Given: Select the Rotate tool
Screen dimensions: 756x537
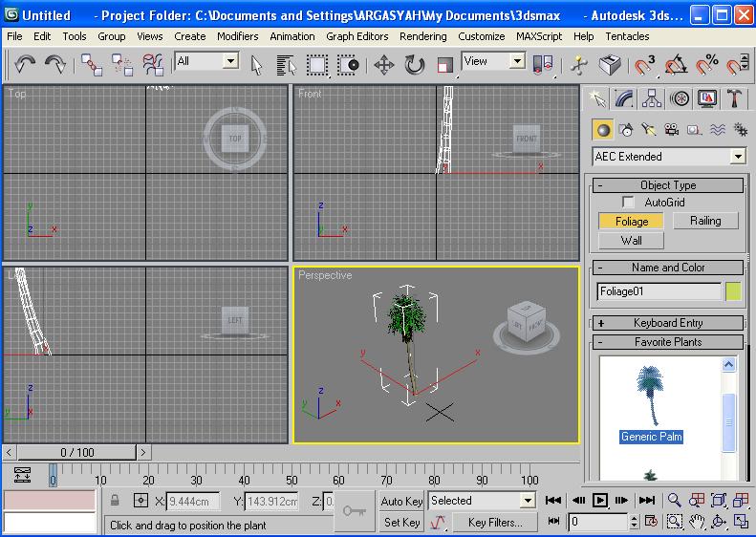Looking at the screenshot, I should [x=414, y=65].
